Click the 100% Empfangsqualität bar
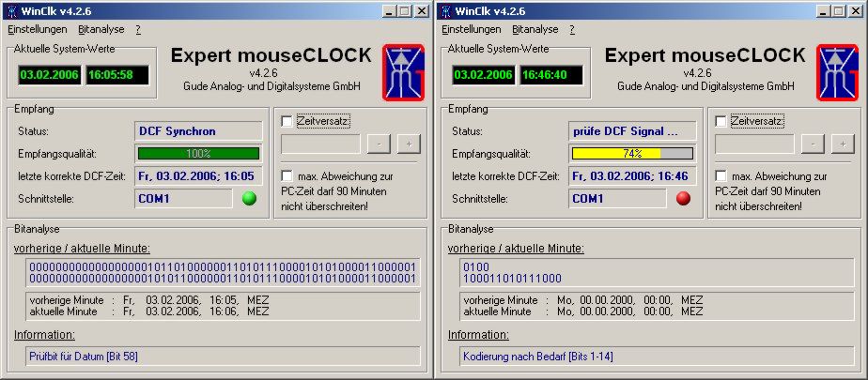This screenshot has height=380, width=868. click(199, 153)
